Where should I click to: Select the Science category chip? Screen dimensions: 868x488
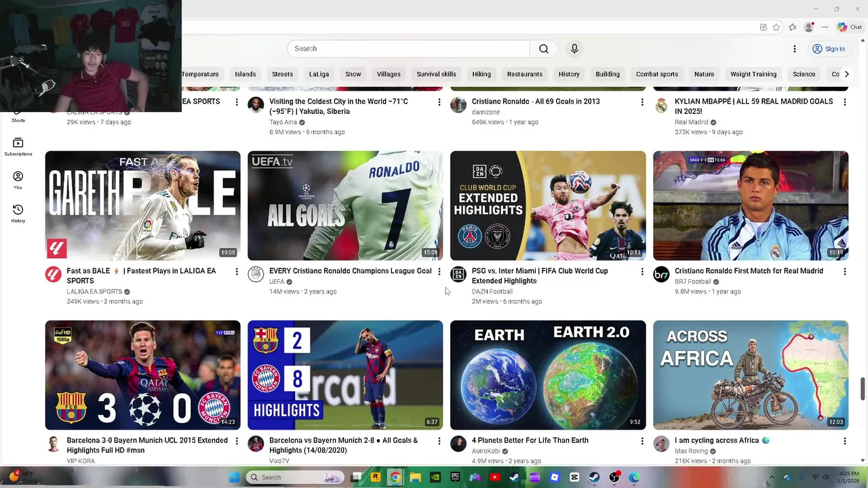point(804,74)
